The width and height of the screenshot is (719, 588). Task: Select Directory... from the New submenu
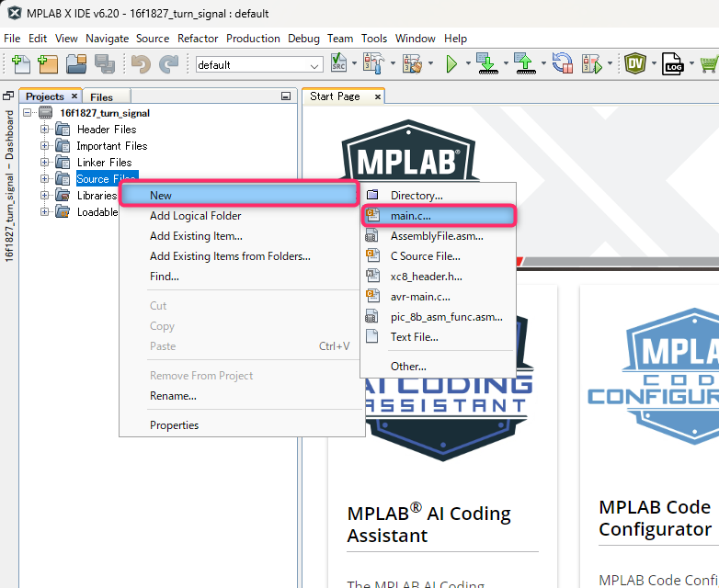pyautogui.click(x=439, y=196)
